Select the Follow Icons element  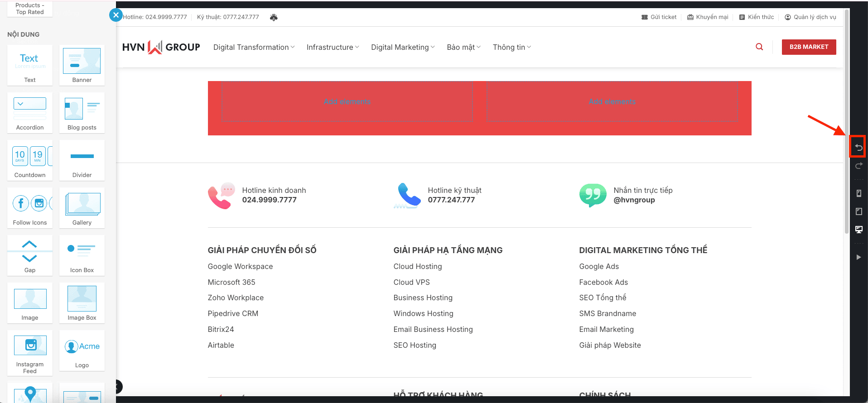click(30, 208)
